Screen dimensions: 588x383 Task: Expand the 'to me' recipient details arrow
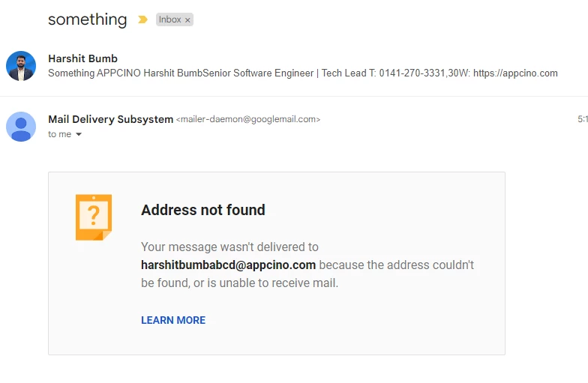79,134
